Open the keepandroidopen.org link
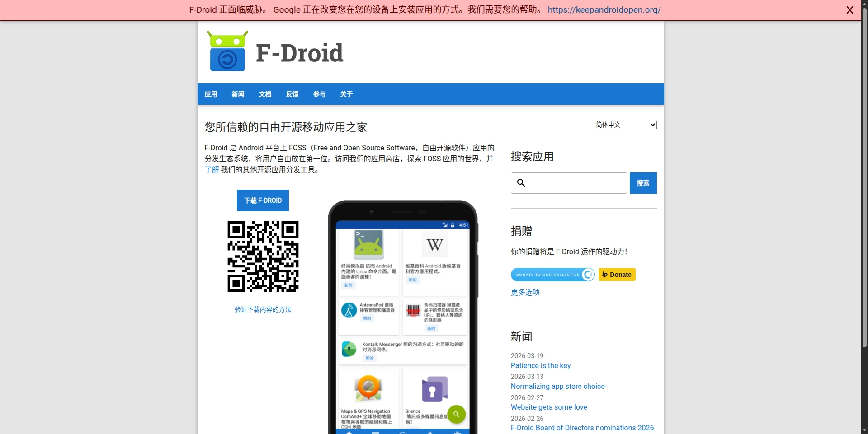The image size is (868, 434). tap(604, 10)
